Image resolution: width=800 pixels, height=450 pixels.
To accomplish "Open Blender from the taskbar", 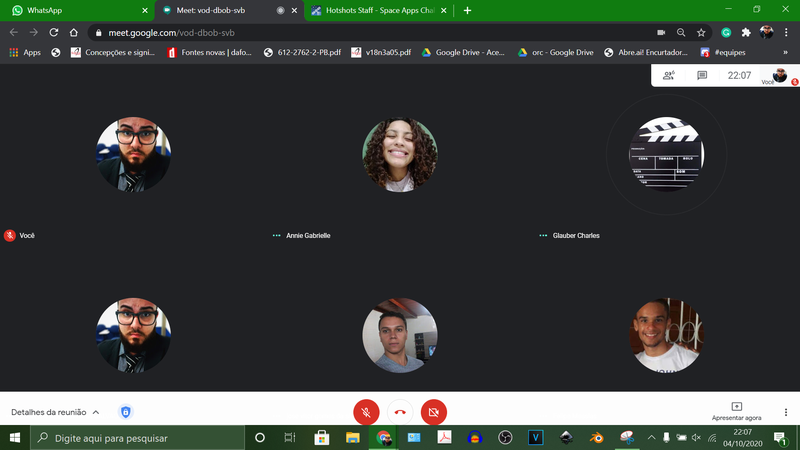I will [596, 438].
